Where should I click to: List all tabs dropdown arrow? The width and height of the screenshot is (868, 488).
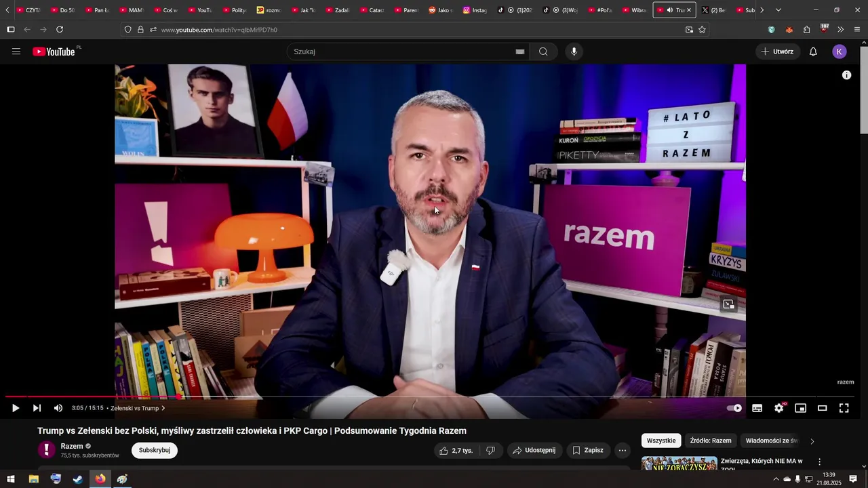778,10
